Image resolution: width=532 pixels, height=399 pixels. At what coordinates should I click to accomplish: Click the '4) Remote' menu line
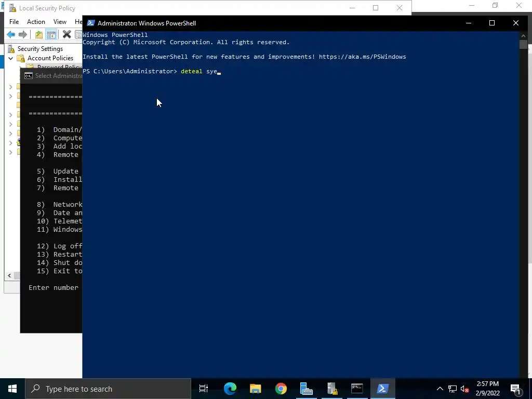click(x=57, y=155)
